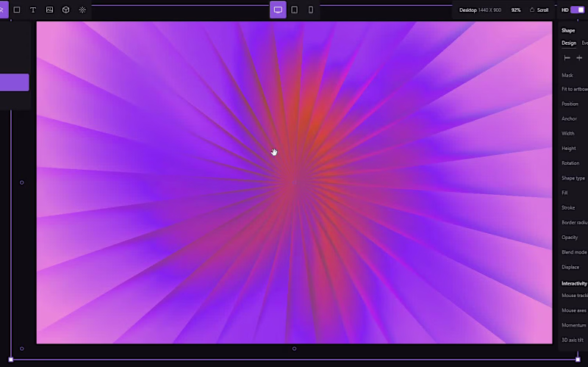
Task: Click the Position property label
Action: pyautogui.click(x=570, y=104)
